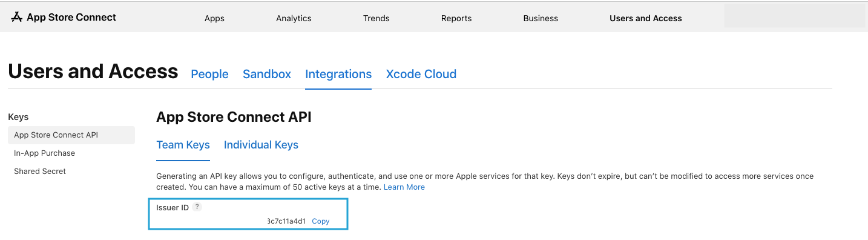Click the Issuer ID question mark help icon
Image resolution: width=868 pixels, height=240 pixels.
tap(197, 207)
